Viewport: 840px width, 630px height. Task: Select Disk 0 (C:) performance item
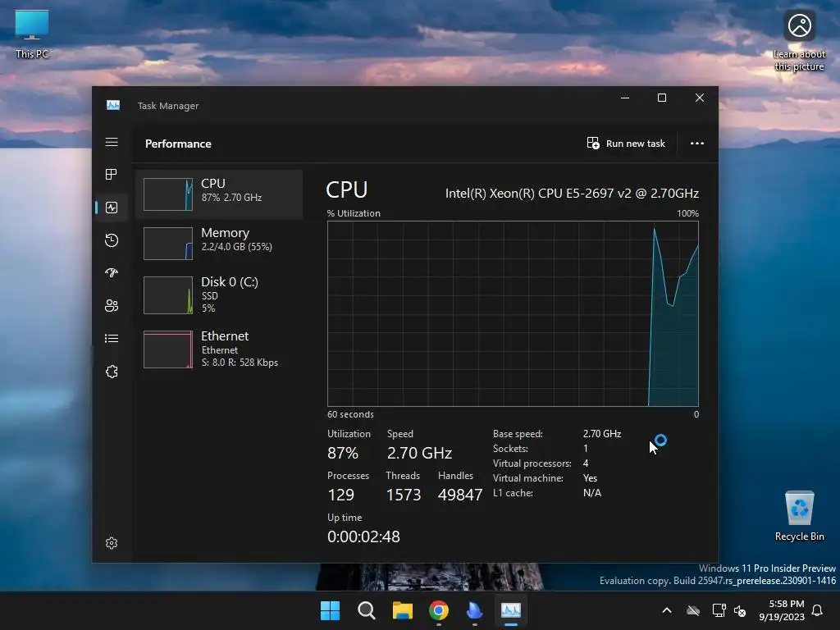coord(219,294)
